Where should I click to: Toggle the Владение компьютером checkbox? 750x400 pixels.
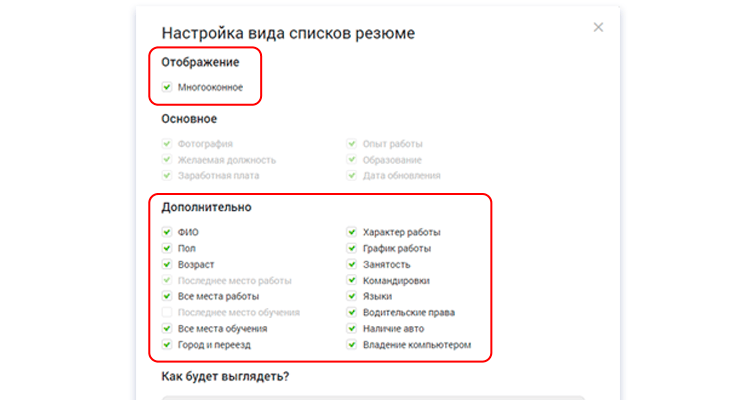(352, 344)
